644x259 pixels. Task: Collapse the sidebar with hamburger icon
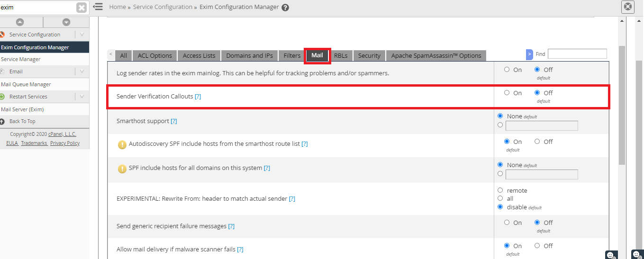(x=98, y=7)
